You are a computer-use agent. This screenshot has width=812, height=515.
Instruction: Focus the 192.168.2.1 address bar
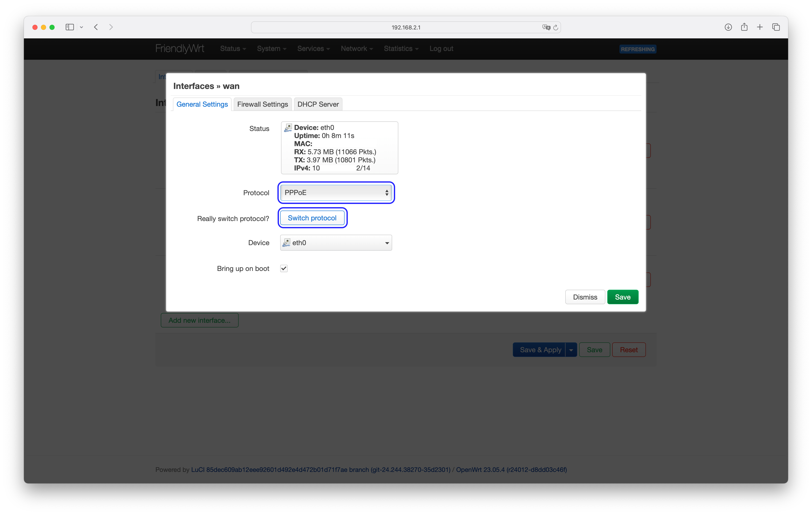pos(406,27)
